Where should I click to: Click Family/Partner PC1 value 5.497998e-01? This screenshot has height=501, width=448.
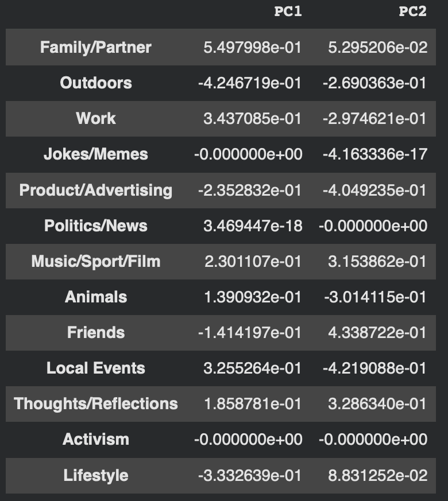click(x=252, y=47)
